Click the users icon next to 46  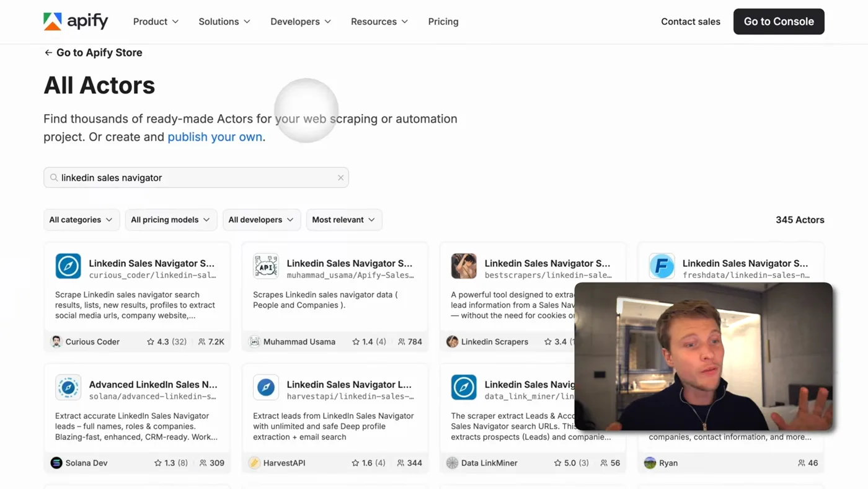801,463
